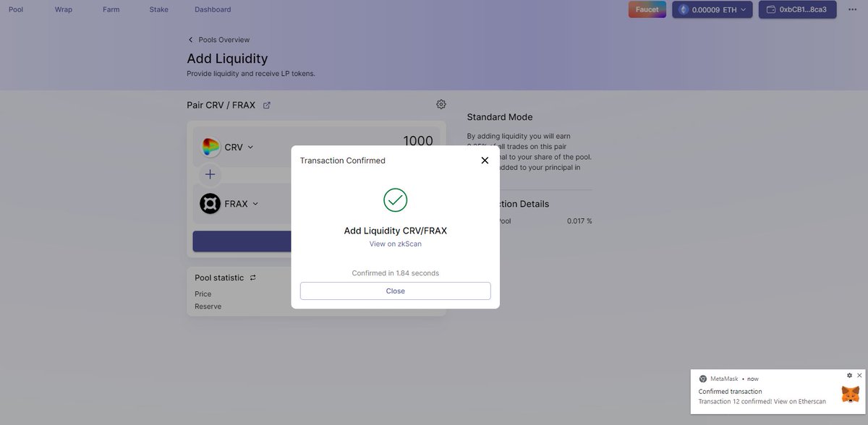The width and height of the screenshot is (868, 425).
Task: Click the Reserve label in Pool statistic
Action: click(x=208, y=306)
